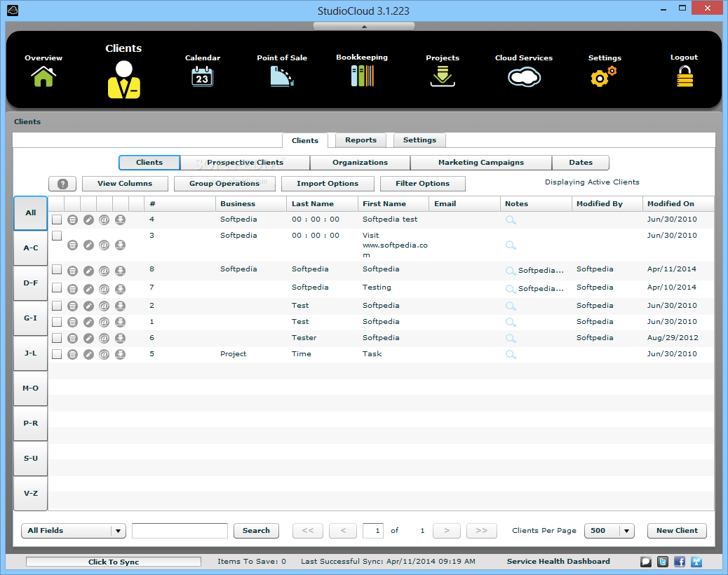The width and height of the screenshot is (728, 575).
Task: Email client #4 using the @ icon
Action: (x=104, y=219)
